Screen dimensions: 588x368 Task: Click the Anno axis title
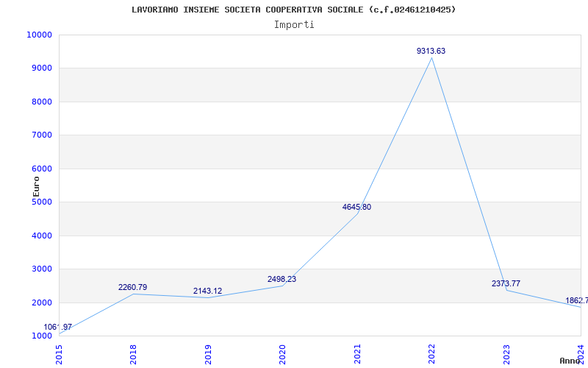570,361
